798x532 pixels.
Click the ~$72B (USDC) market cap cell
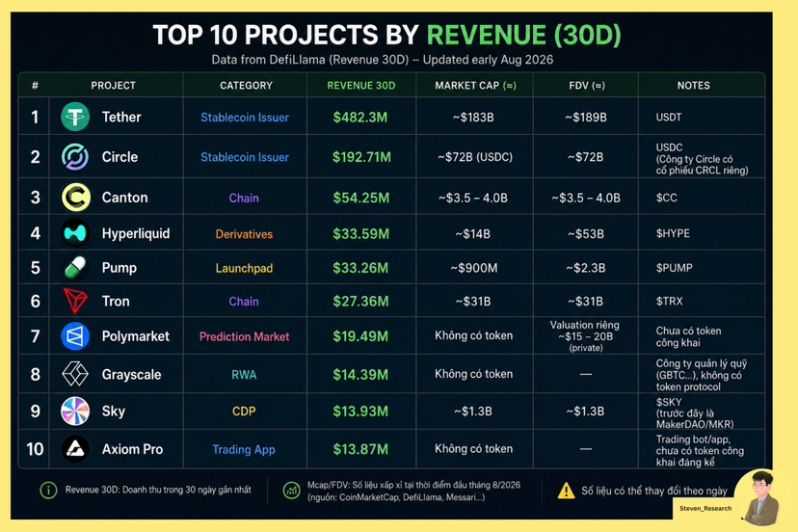475,157
